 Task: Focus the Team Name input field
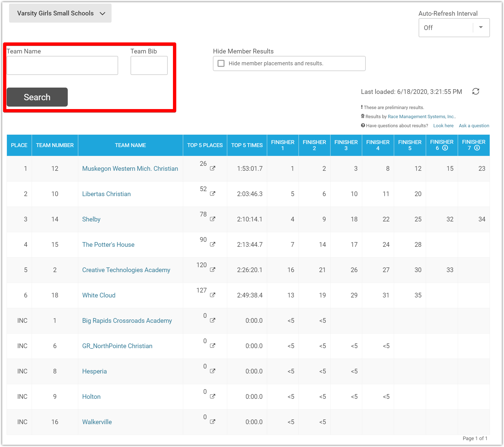pyautogui.click(x=62, y=66)
